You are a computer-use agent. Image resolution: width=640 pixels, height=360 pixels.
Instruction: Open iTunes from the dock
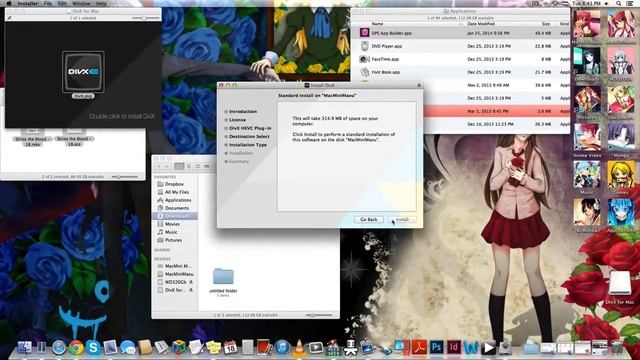point(282,348)
